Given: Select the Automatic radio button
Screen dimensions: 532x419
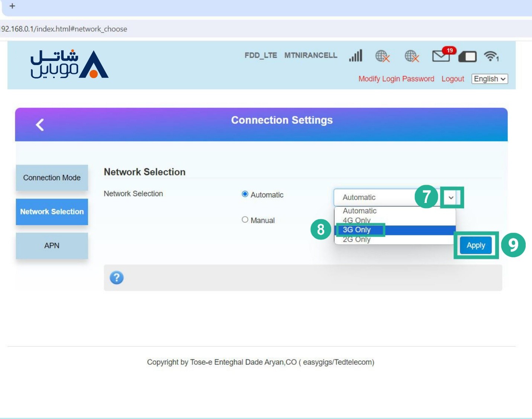Looking at the screenshot, I should 245,194.
